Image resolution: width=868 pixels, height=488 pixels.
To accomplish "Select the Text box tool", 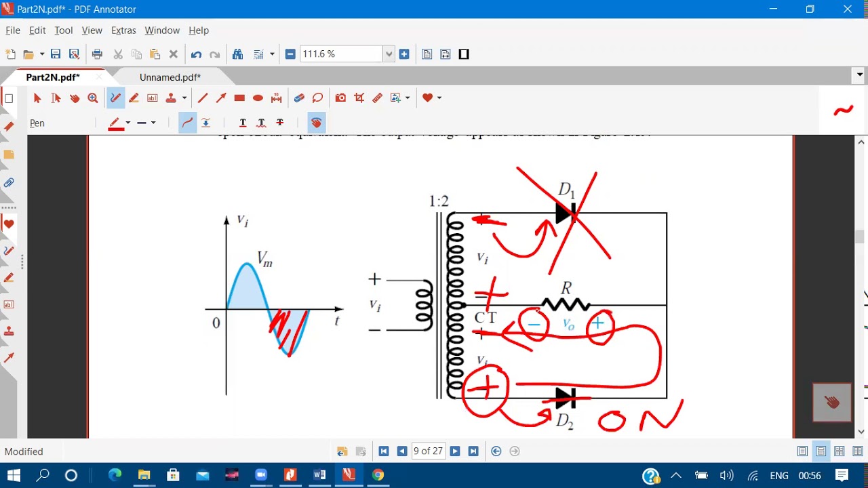I will click(x=153, y=98).
